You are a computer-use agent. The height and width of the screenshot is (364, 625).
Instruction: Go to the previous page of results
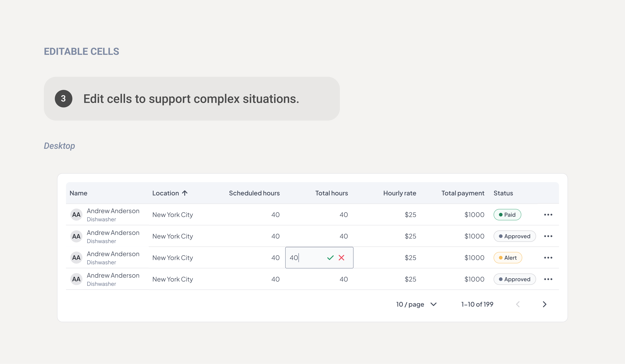(x=518, y=304)
